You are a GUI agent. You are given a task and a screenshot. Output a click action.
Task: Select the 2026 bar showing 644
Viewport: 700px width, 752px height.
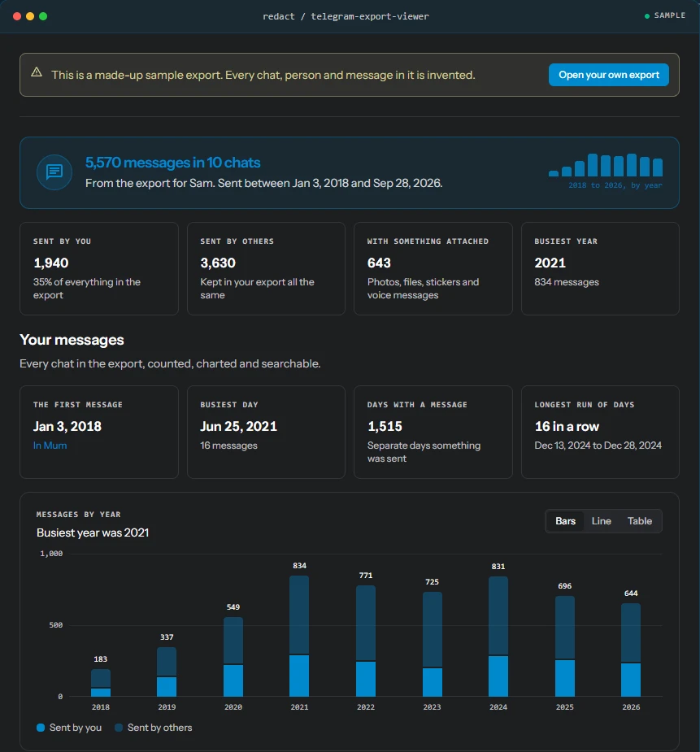[631, 650]
